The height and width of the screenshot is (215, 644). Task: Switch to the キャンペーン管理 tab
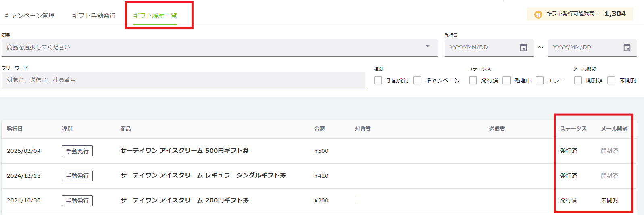pos(30,16)
